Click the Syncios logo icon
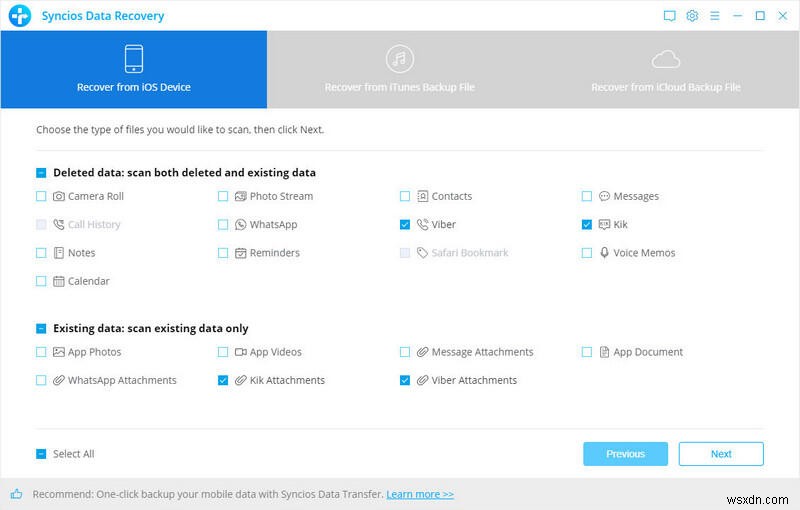800x510 pixels. tap(20, 15)
